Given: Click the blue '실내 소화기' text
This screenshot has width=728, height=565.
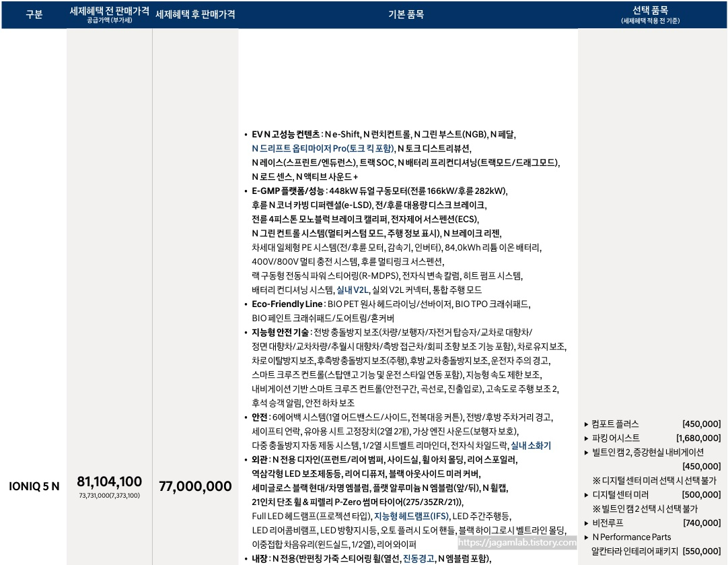Looking at the screenshot, I should 531,446.
